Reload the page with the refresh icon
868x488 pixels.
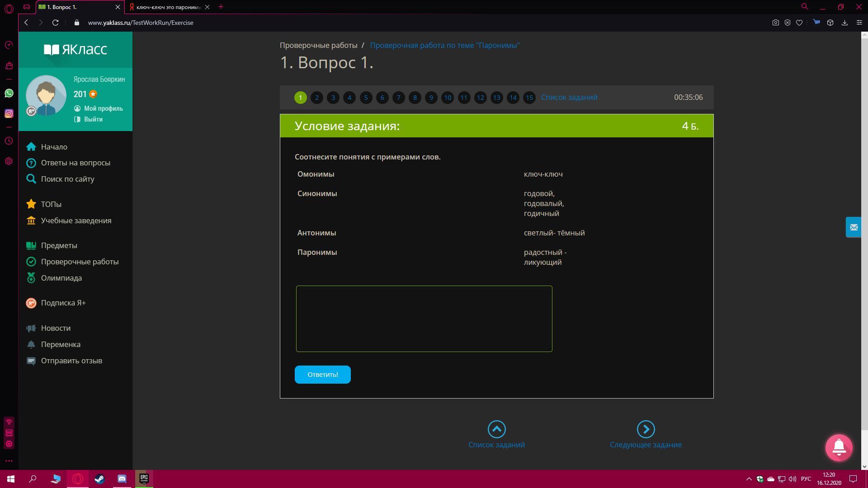(55, 23)
